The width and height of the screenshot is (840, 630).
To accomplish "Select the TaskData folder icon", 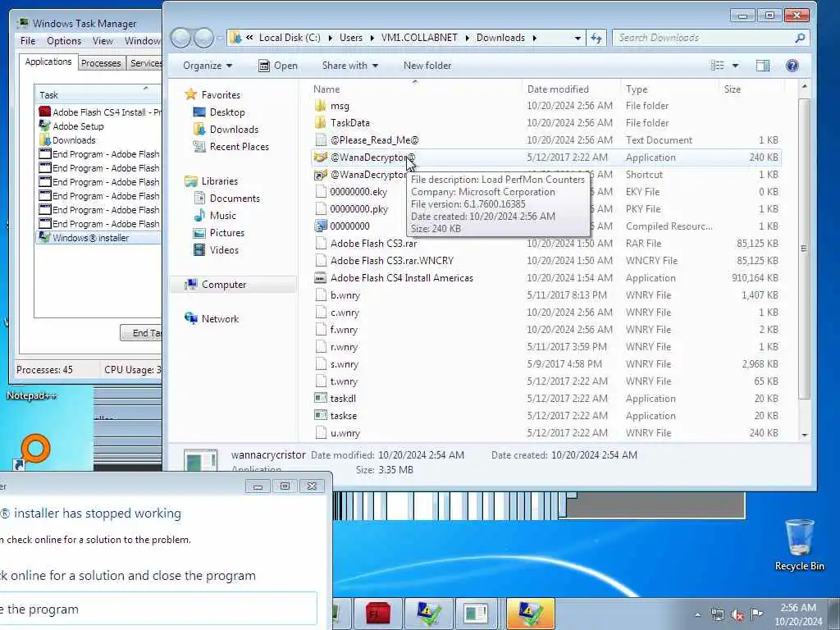I will (x=321, y=123).
